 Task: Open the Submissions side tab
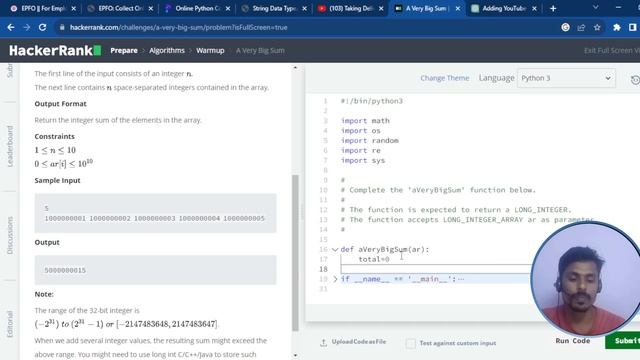10,70
